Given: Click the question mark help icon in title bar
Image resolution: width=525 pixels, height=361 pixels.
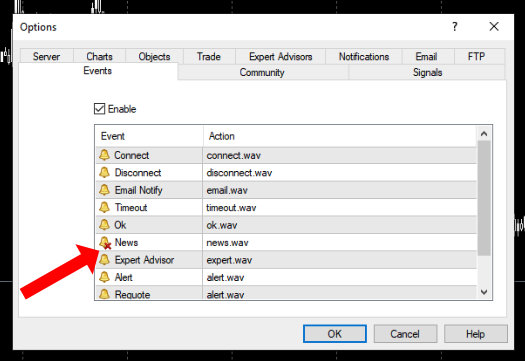Looking at the screenshot, I should [x=454, y=26].
